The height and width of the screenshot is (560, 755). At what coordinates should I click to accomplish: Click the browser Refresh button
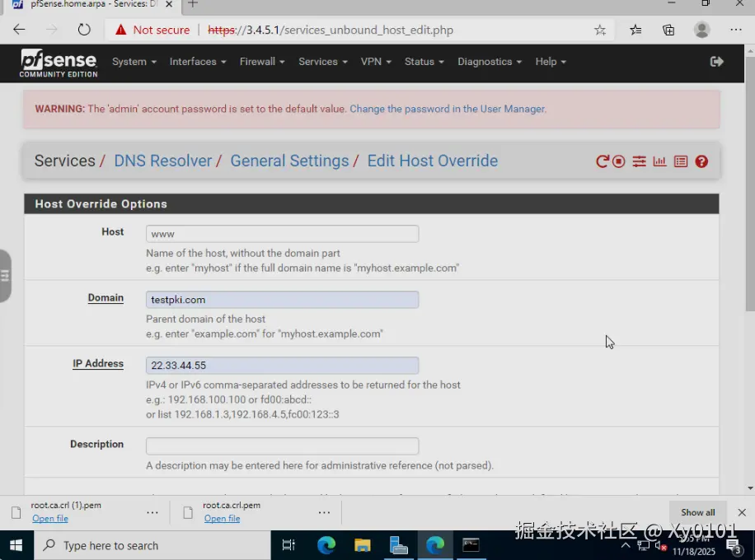(84, 30)
